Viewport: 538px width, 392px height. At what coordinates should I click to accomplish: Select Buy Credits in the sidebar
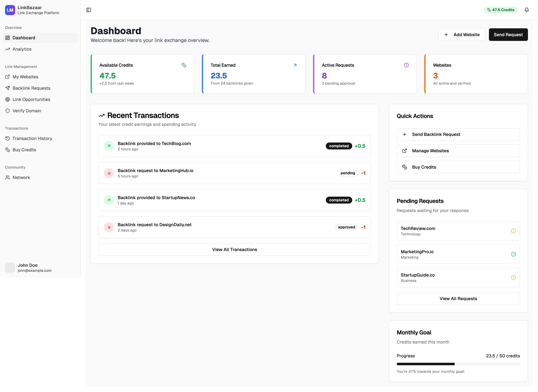(x=40, y=150)
